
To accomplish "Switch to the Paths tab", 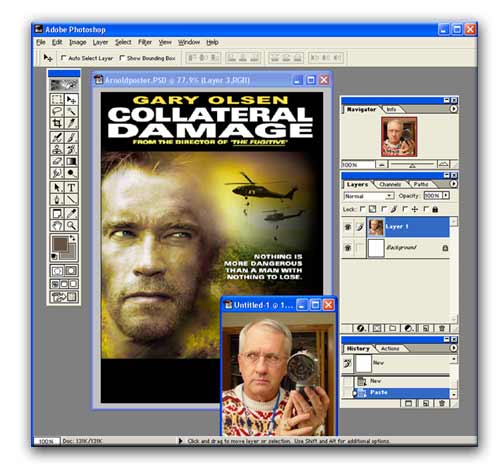I will click(x=421, y=184).
